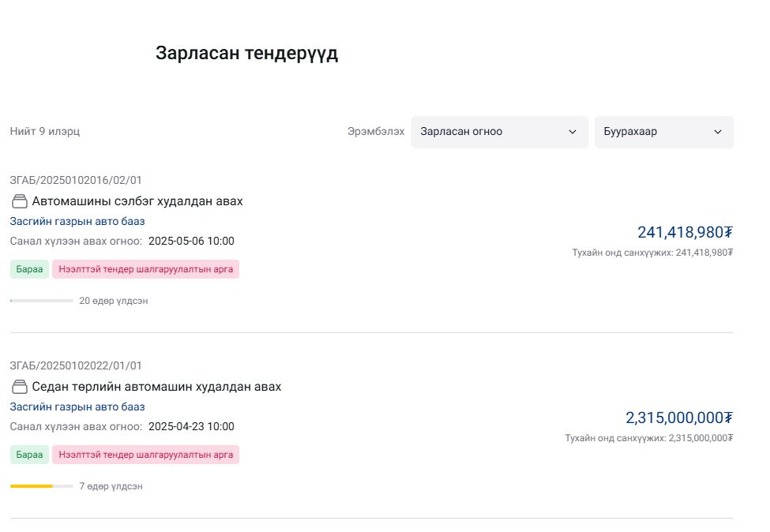
Task: Click the progress bar showing 20 өдөр үлдсэн
Action: [x=42, y=301]
